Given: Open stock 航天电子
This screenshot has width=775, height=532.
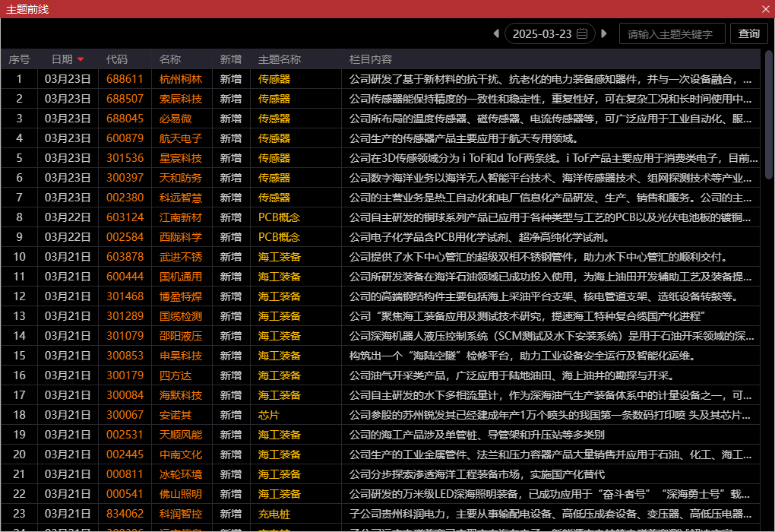Looking at the screenshot, I should 180,138.
